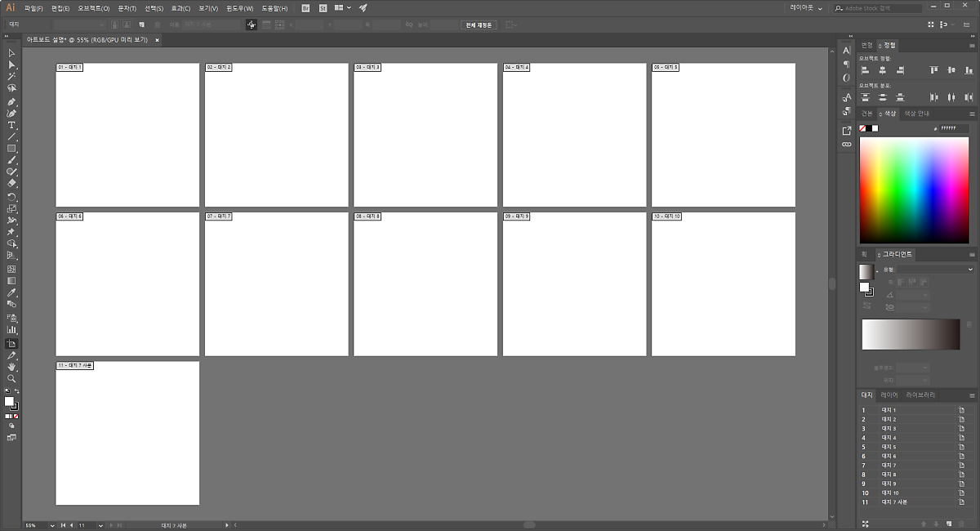The height and width of the screenshot is (531, 980).
Task: Open the 오브젝트(O) menu
Action: click(x=94, y=8)
